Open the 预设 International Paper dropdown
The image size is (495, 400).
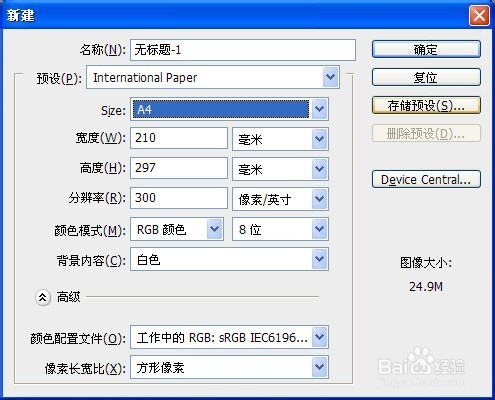point(213,77)
